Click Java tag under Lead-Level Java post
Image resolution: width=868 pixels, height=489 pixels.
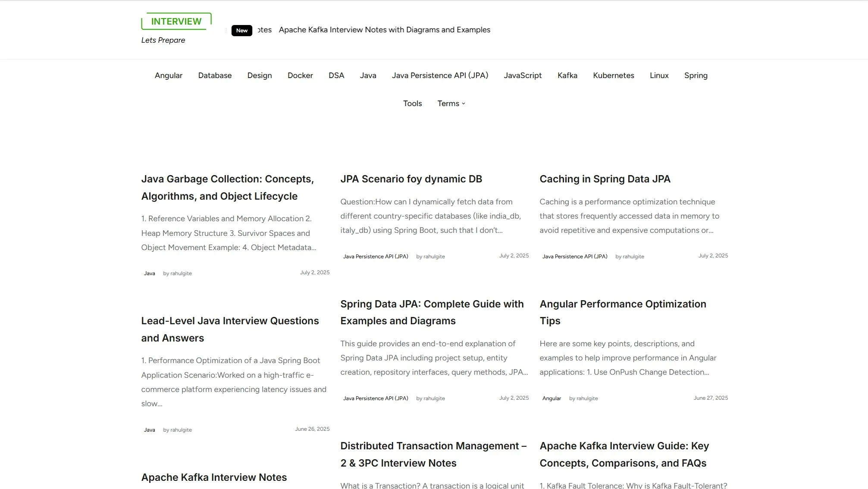(150, 430)
